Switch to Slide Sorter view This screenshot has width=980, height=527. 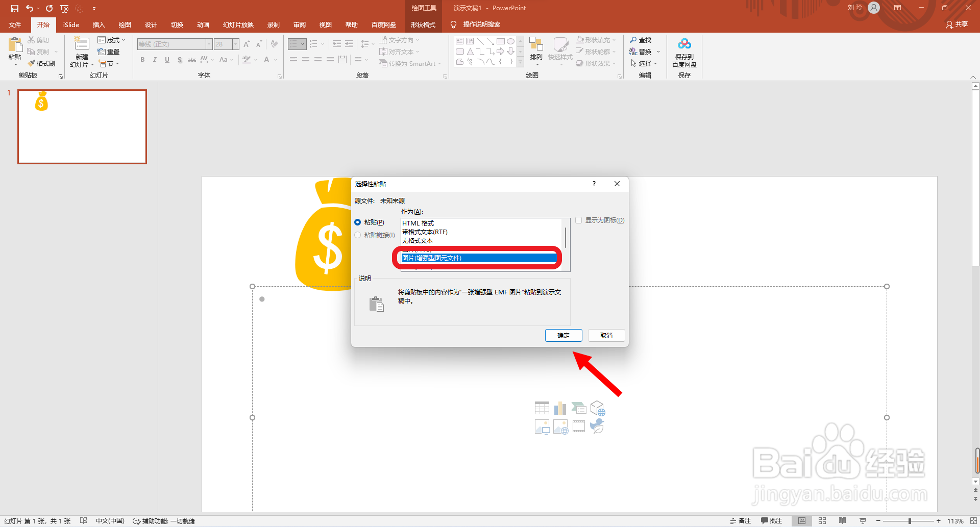pos(822,521)
